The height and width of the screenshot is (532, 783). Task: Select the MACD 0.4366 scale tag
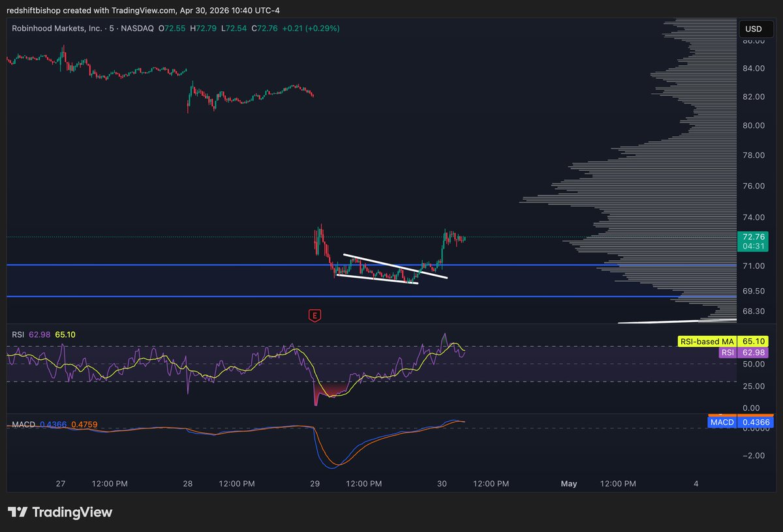742,422
